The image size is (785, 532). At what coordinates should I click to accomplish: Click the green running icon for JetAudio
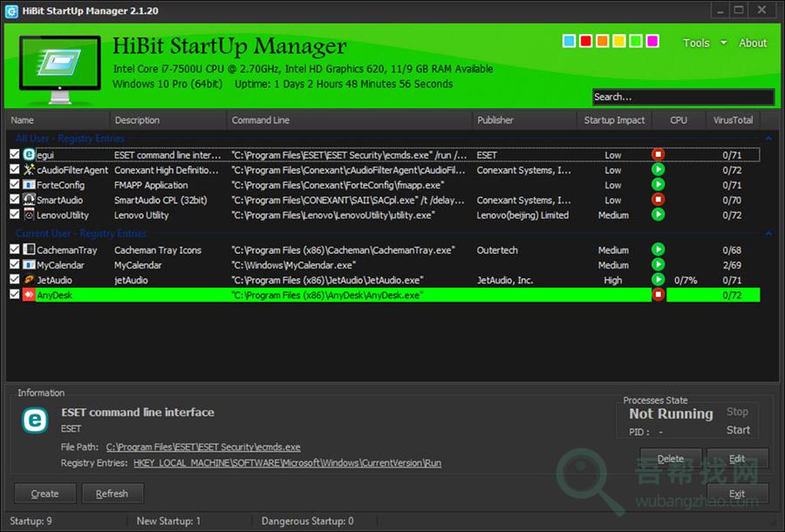pyautogui.click(x=659, y=280)
